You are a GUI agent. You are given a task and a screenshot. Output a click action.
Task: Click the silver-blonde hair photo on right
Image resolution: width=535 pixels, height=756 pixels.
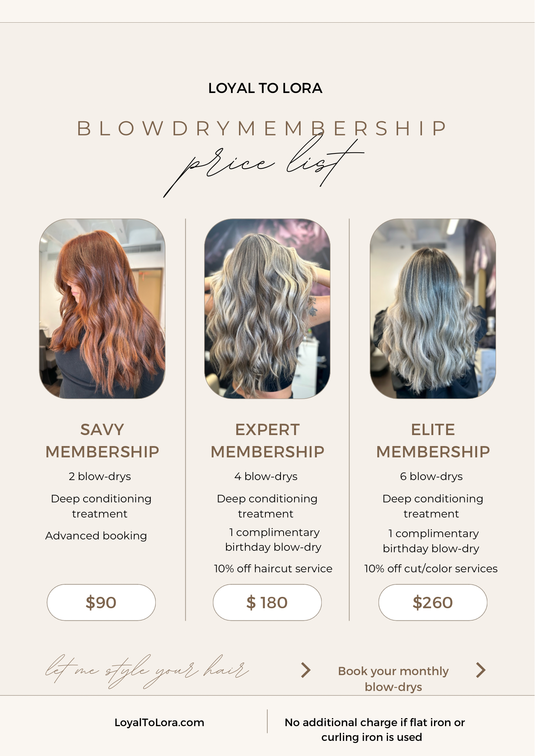[433, 308]
